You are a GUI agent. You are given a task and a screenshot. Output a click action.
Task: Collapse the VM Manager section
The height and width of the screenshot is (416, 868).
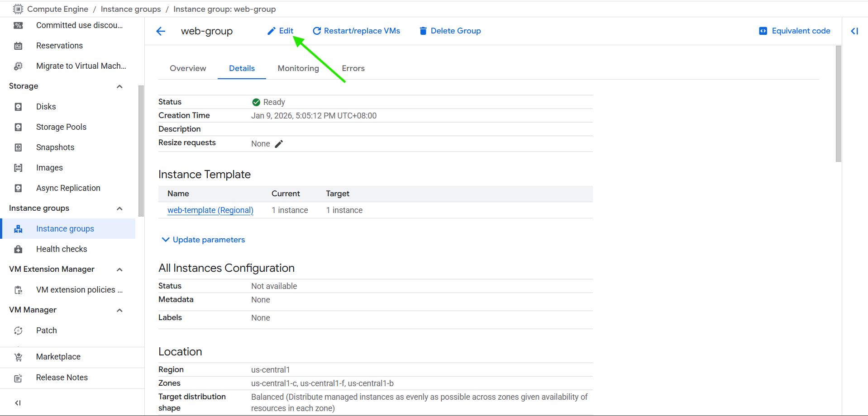click(119, 310)
